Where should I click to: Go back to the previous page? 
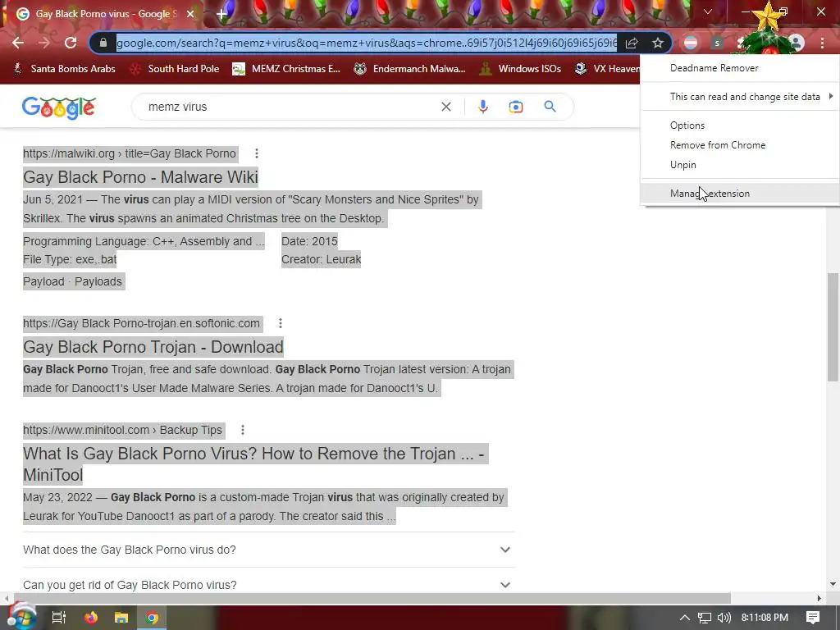click(18, 43)
